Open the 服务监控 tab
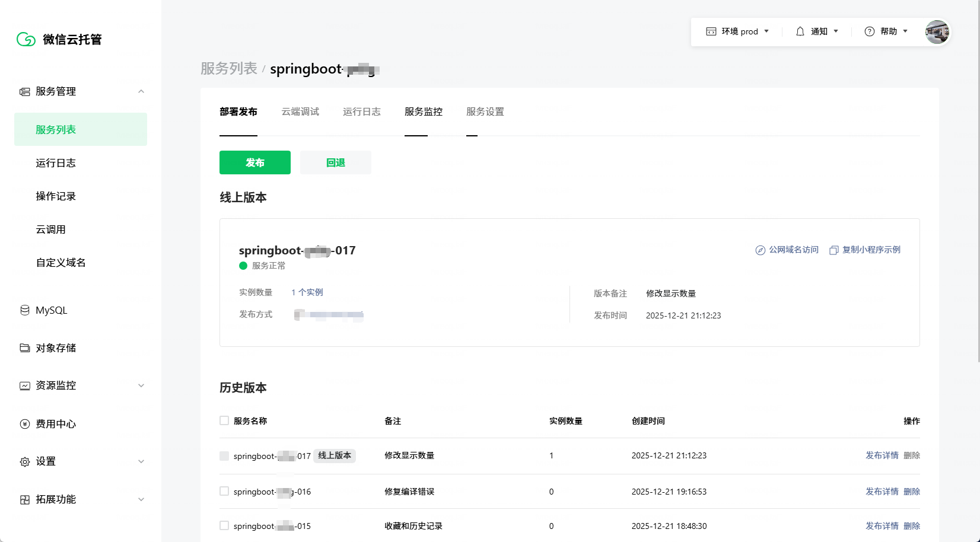 click(423, 111)
